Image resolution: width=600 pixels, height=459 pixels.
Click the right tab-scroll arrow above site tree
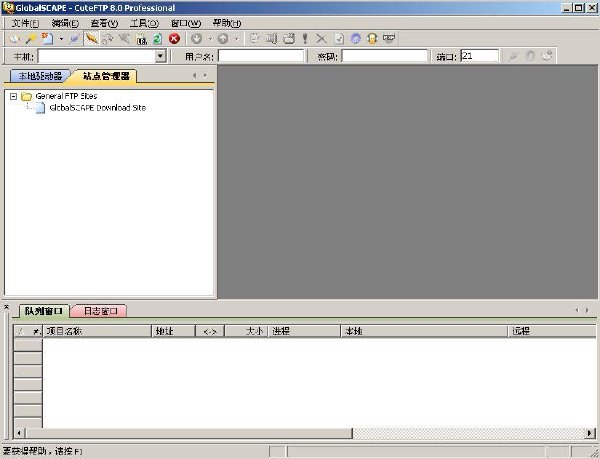pos(205,76)
